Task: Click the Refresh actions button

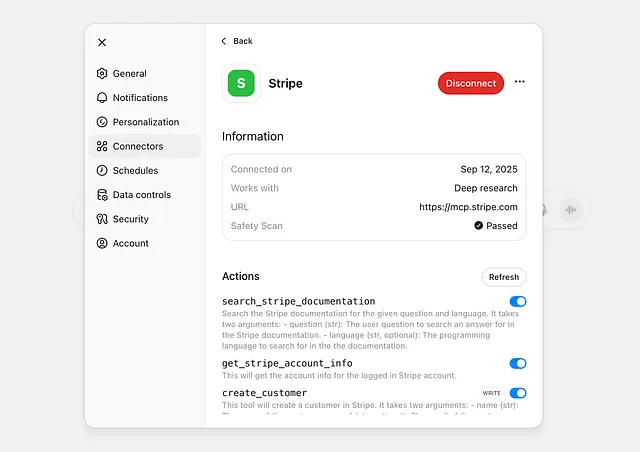Action: (x=503, y=277)
